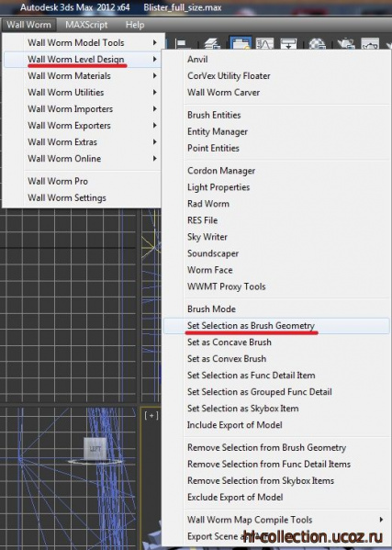The height and width of the screenshot is (550, 392).
Task: Expand Wall Worm Level Design submenu arrow
Action: (154, 60)
